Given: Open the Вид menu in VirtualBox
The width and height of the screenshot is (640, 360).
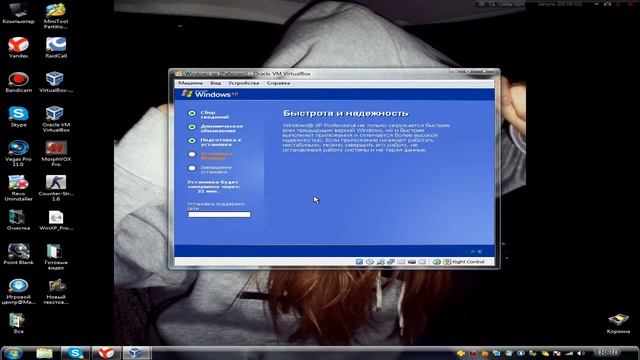Looking at the screenshot, I should click(216, 83).
